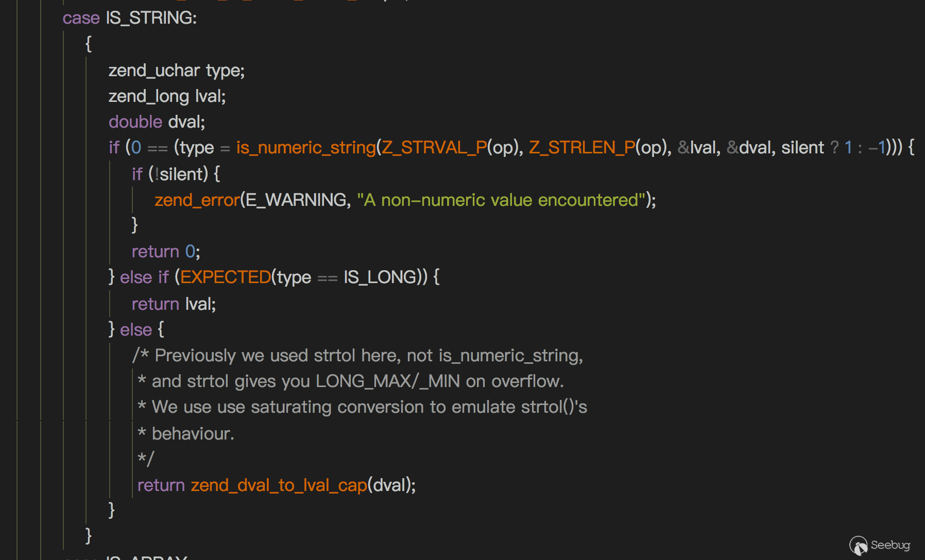
Task: Click the Seebug watermark text
Action: pos(890,545)
